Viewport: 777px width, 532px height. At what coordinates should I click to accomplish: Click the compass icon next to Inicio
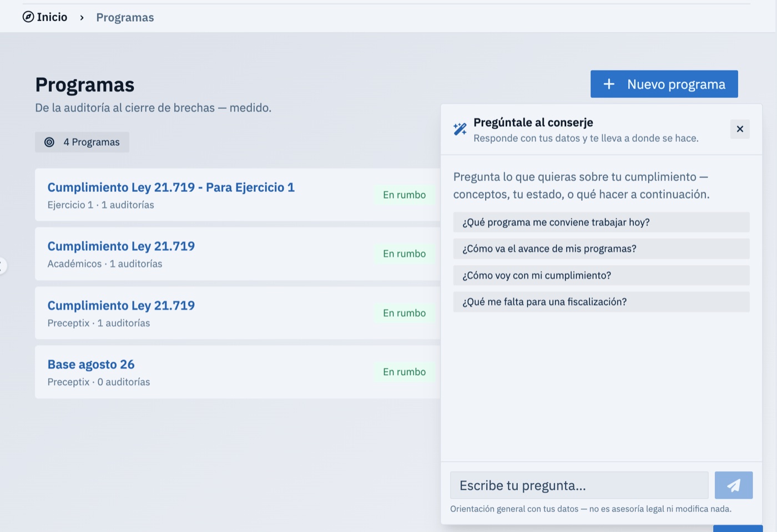click(28, 17)
